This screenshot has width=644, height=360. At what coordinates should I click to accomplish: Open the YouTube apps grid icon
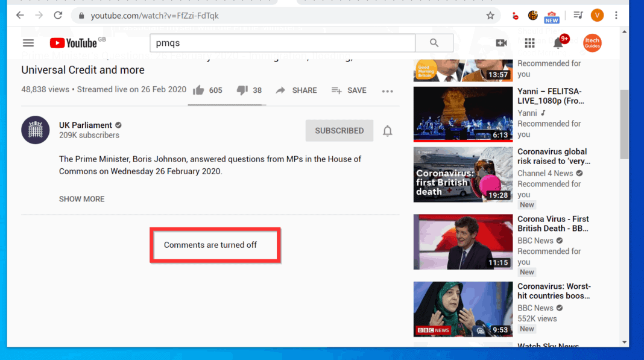point(530,43)
